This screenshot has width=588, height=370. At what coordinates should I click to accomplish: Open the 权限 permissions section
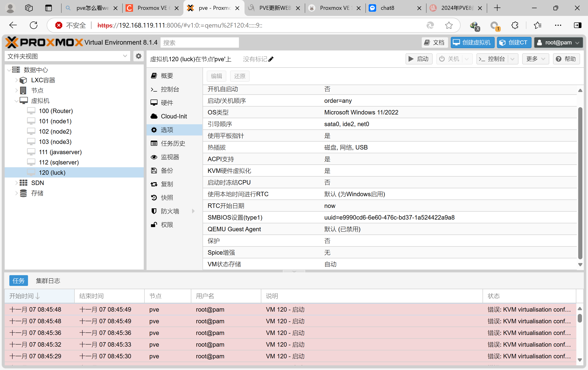click(174, 224)
